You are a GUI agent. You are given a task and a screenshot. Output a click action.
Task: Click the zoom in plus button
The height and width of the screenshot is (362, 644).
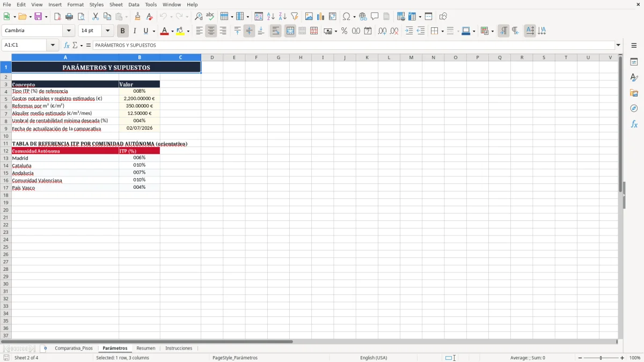tap(623, 358)
